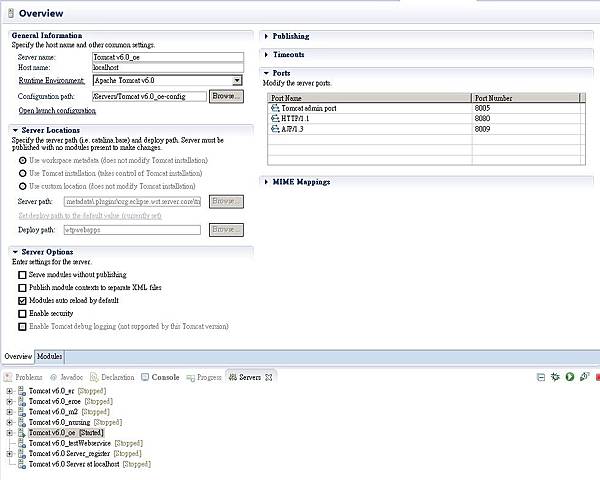Stop the server with the red icon

597,377
